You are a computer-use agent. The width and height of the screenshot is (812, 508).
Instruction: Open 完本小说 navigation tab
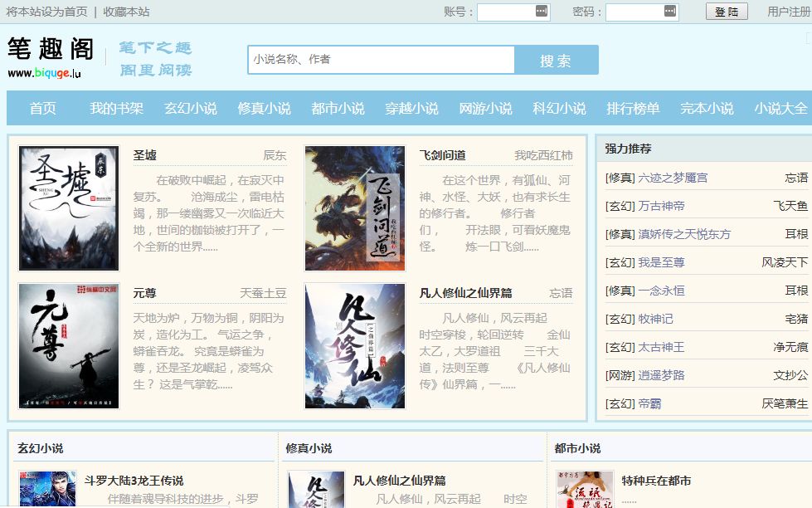pos(707,109)
